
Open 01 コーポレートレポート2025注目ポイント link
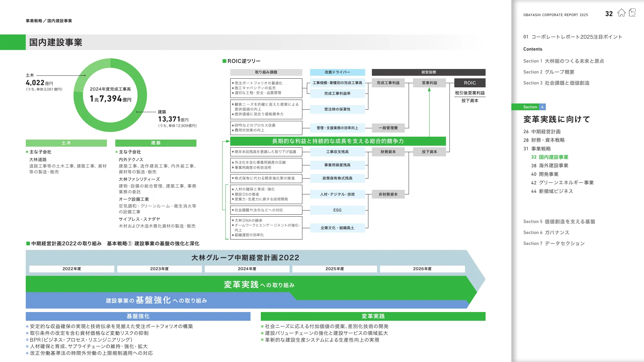573,37
